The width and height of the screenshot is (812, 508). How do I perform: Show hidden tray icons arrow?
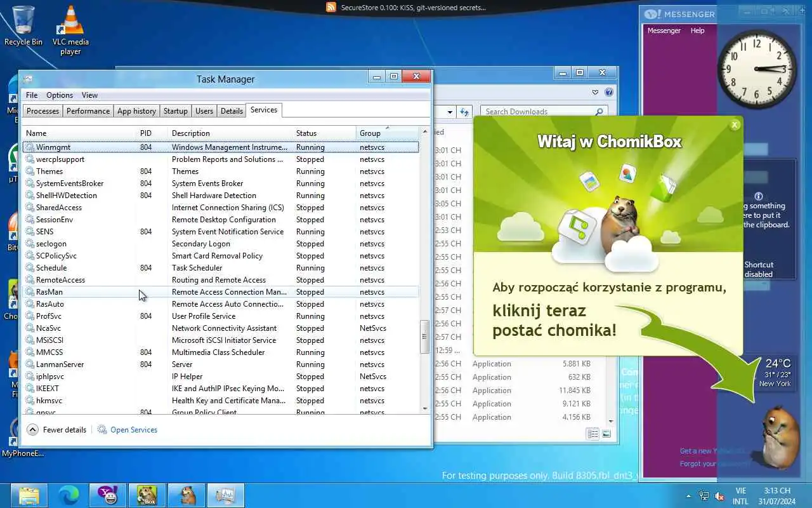coord(689,496)
